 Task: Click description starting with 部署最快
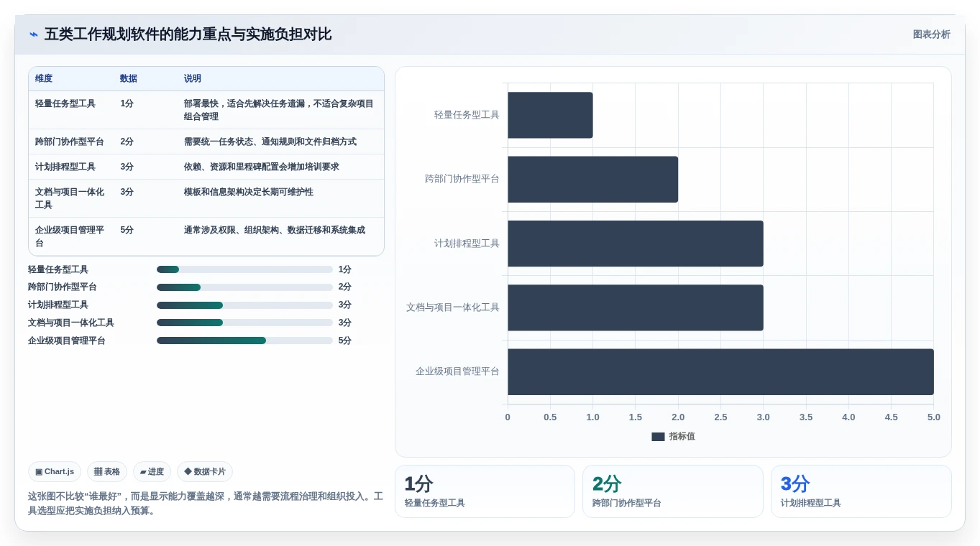pyautogui.click(x=279, y=110)
